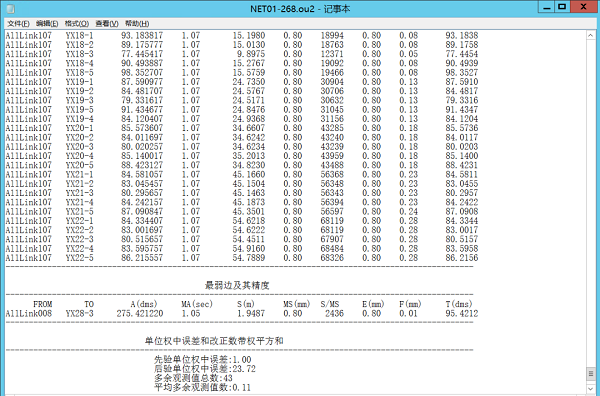Click the YX20-1 entry
The image size is (600, 396).
tap(80, 128)
